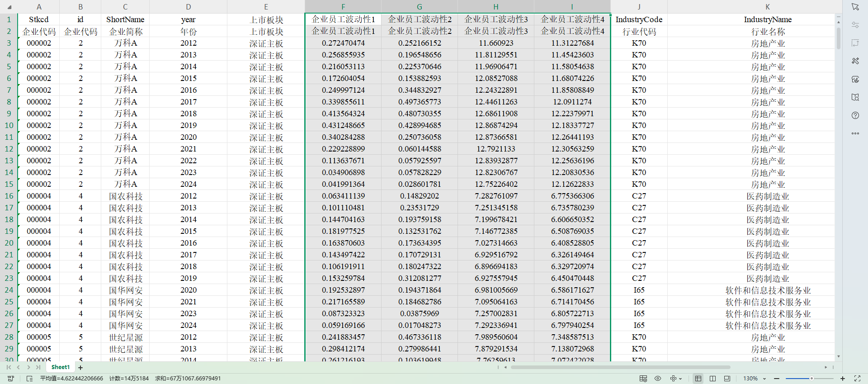Adjust the zoom slider handle
The image size is (868, 384).
coord(811,379)
